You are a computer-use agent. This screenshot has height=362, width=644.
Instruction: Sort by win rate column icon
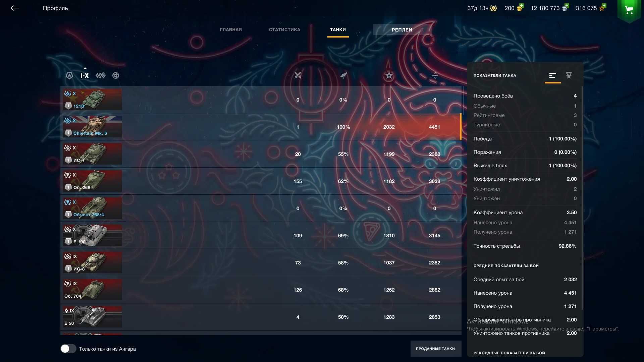(343, 75)
